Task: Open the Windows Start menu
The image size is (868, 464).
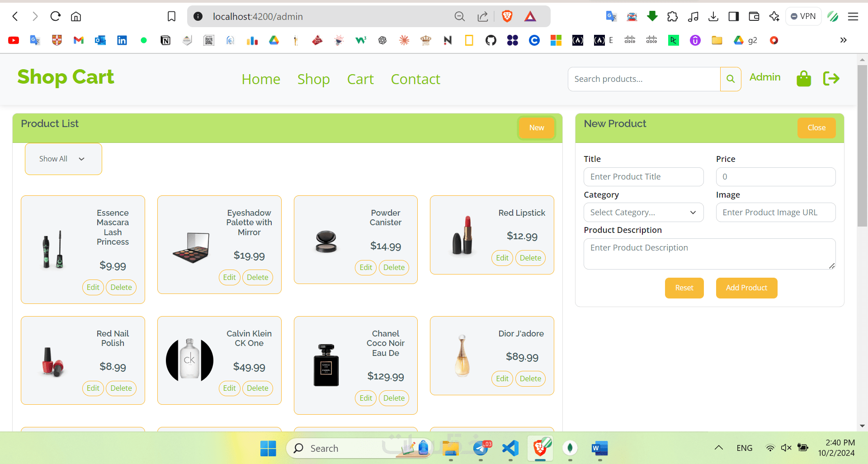Action: coord(268,448)
